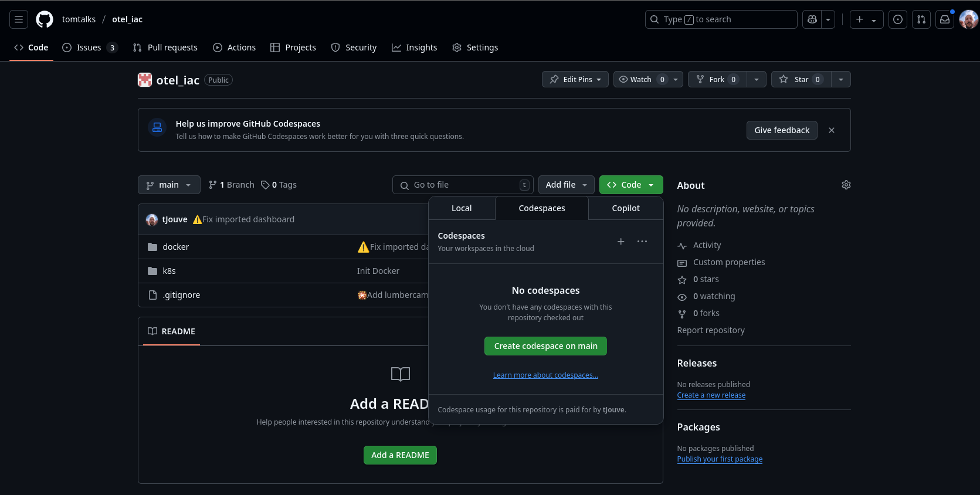This screenshot has width=980, height=495.
Task: Expand the Copilot dropdown arrow in header
Action: (x=828, y=19)
